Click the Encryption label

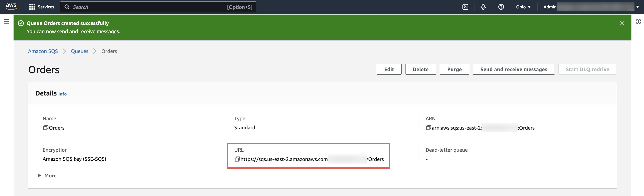pos(55,150)
